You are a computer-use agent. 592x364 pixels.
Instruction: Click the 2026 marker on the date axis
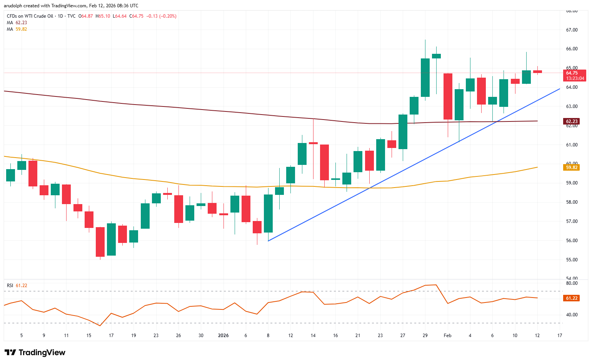tap(223, 335)
